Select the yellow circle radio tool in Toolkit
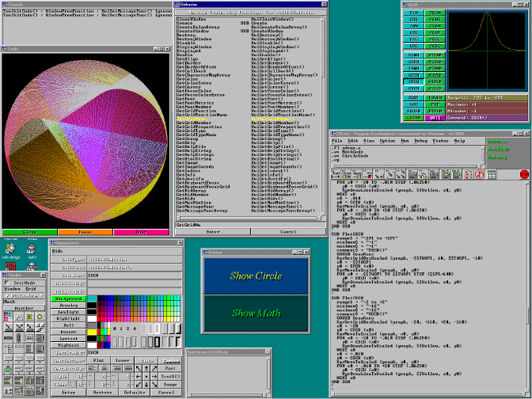This screenshot has height=399, width=532. [x=40, y=317]
